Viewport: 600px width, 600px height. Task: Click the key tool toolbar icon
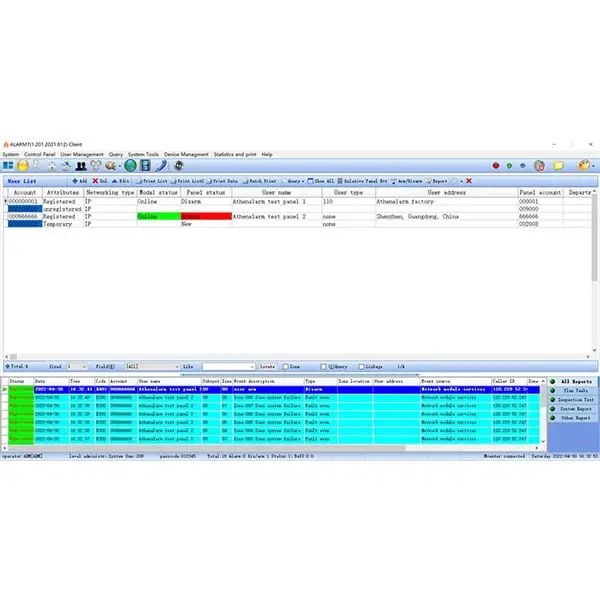[111, 166]
